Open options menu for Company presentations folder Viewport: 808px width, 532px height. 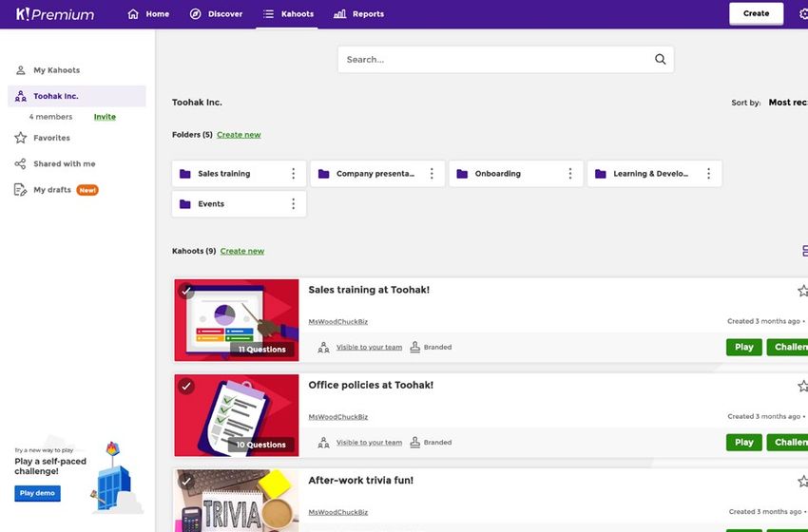(432, 174)
